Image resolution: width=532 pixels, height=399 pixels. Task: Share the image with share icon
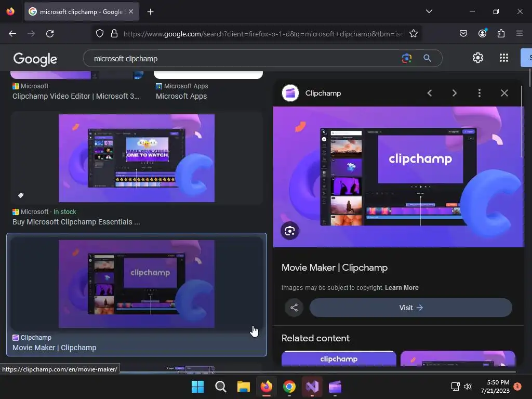(294, 308)
